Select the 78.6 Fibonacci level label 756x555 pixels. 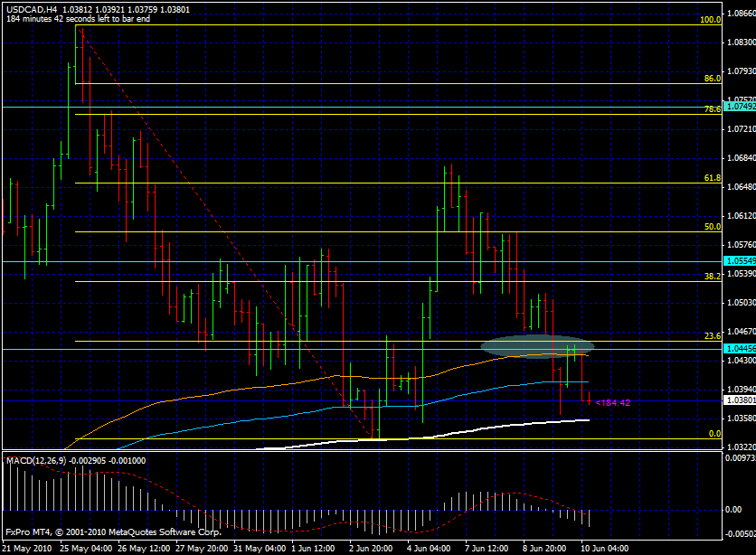click(x=712, y=109)
